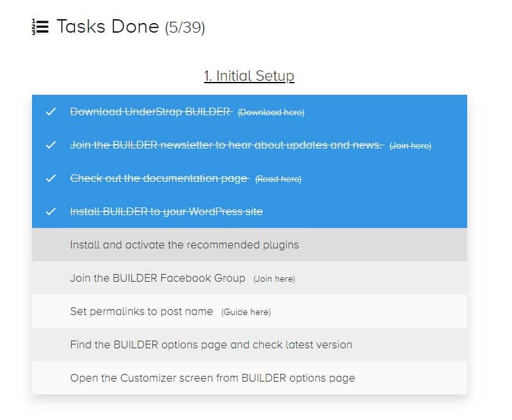Open the permalinks Guide here link

coord(246,312)
